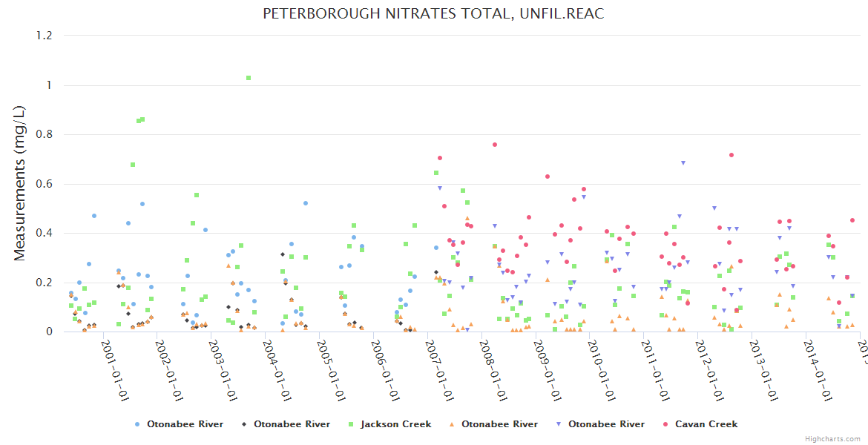Click the green square Jackson Creek marker
Screen dimensions: 868x445
point(351,424)
